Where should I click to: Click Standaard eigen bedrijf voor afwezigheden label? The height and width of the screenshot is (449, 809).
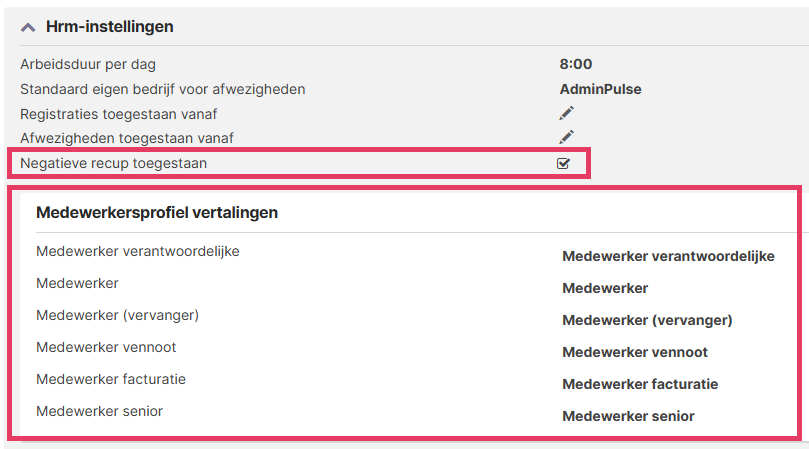pos(163,89)
